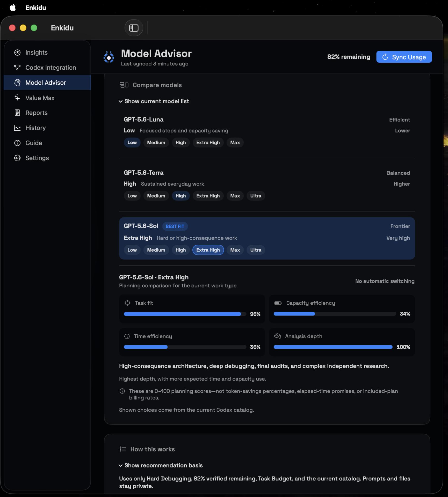The height and width of the screenshot is (497, 448).
Task: Click the History chart icon
Action: click(17, 128)
